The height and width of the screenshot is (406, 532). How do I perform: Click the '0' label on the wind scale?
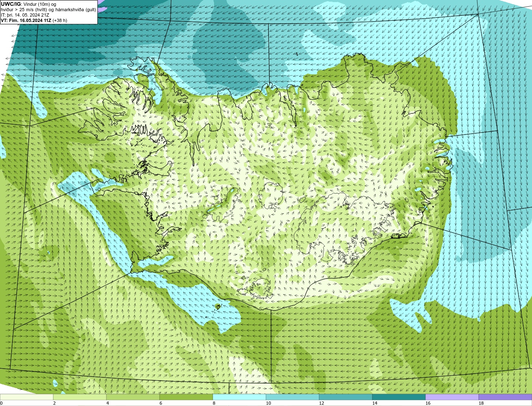point(2,403)
